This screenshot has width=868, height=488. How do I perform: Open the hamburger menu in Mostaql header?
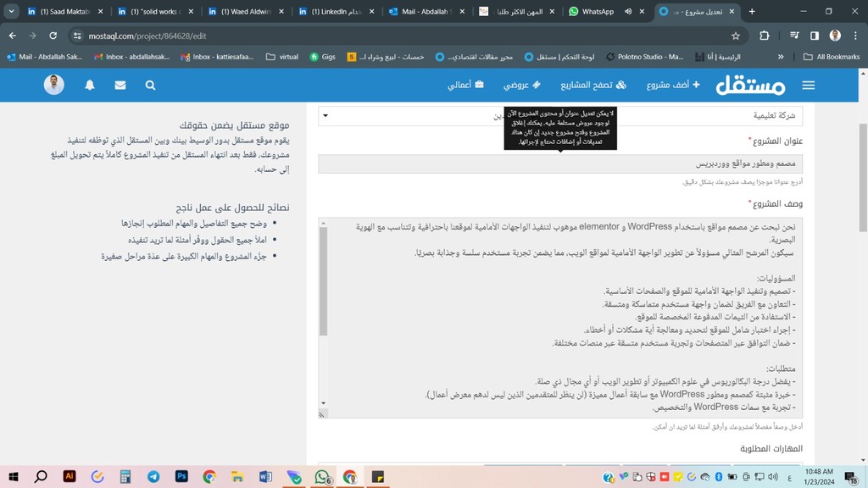pos(808,86)
